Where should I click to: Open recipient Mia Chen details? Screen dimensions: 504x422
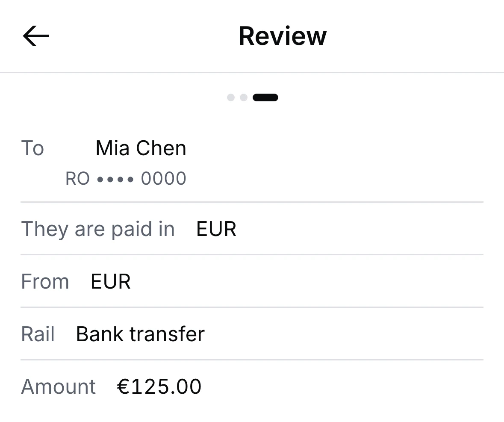[x=141, y=148]
